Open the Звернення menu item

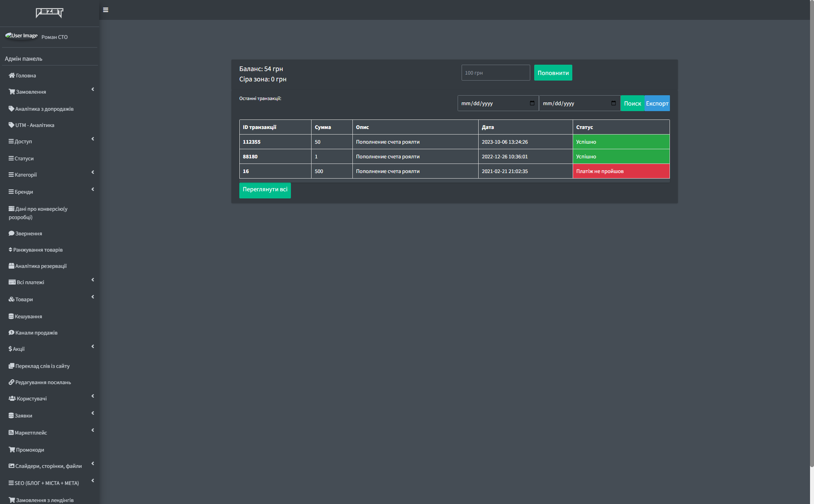pos(50,233)
